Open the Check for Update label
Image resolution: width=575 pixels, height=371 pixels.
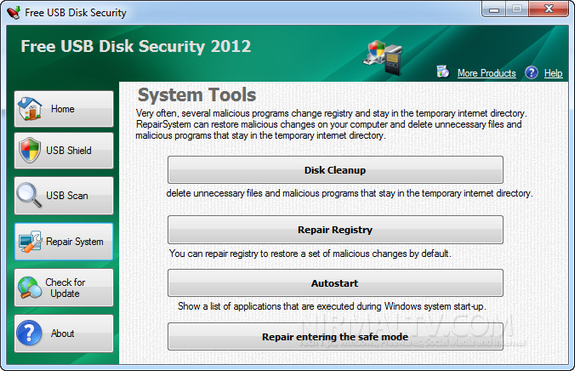65,288
